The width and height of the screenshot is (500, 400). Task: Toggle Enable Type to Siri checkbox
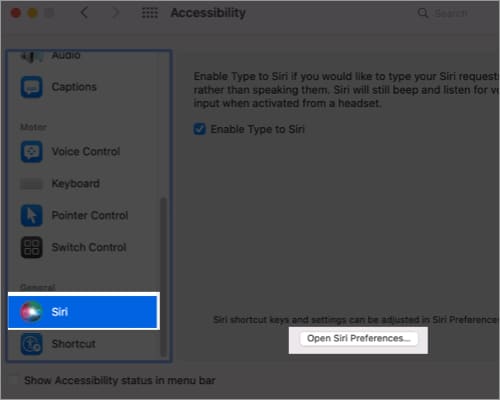200,129
